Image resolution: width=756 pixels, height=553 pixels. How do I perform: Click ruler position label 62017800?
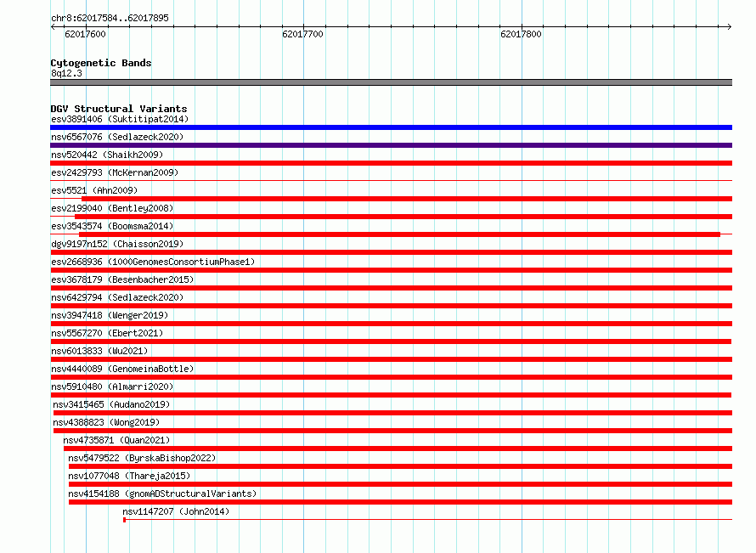point(521,34)
